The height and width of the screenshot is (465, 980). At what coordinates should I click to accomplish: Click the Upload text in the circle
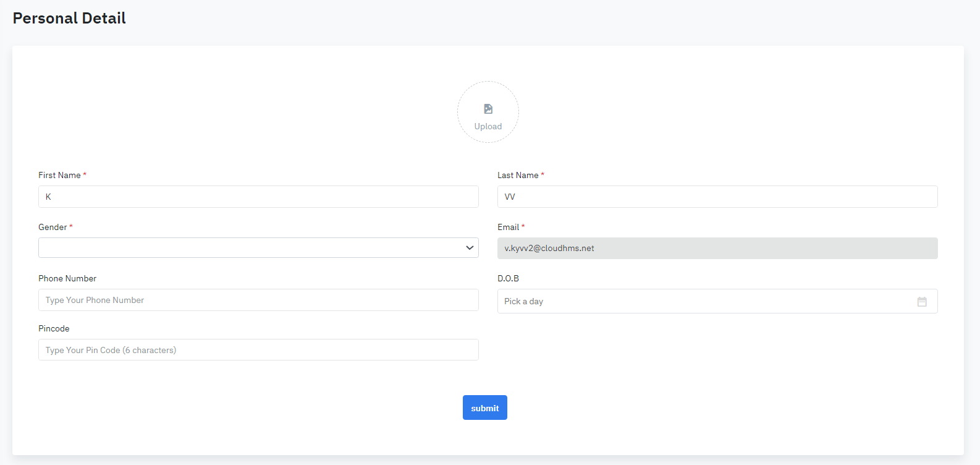(488, 127)
